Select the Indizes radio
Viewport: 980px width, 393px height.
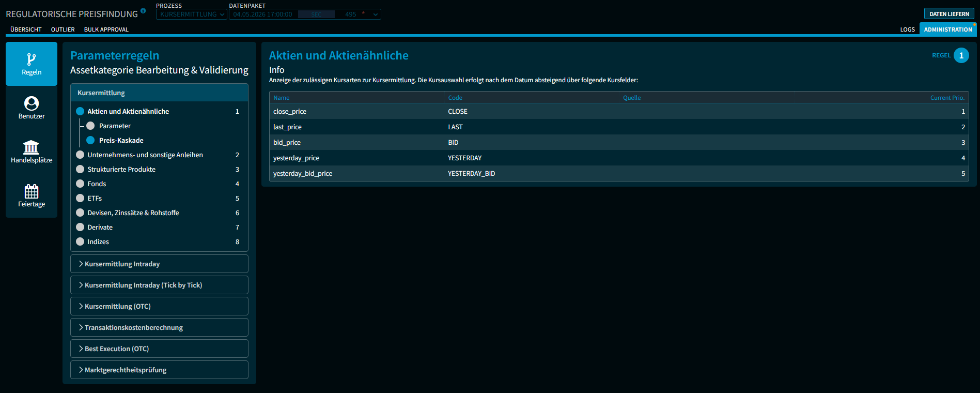pyautogui.click(x=80, y=241)
